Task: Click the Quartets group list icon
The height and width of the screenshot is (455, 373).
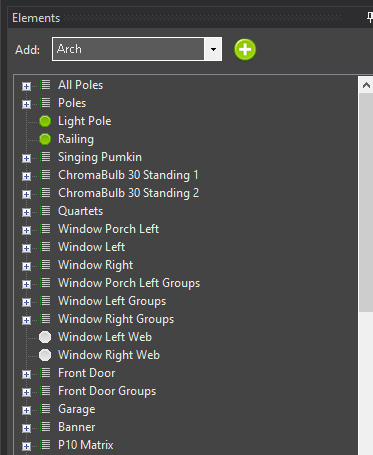Action: pyautogui.click(x=45, y=211)
